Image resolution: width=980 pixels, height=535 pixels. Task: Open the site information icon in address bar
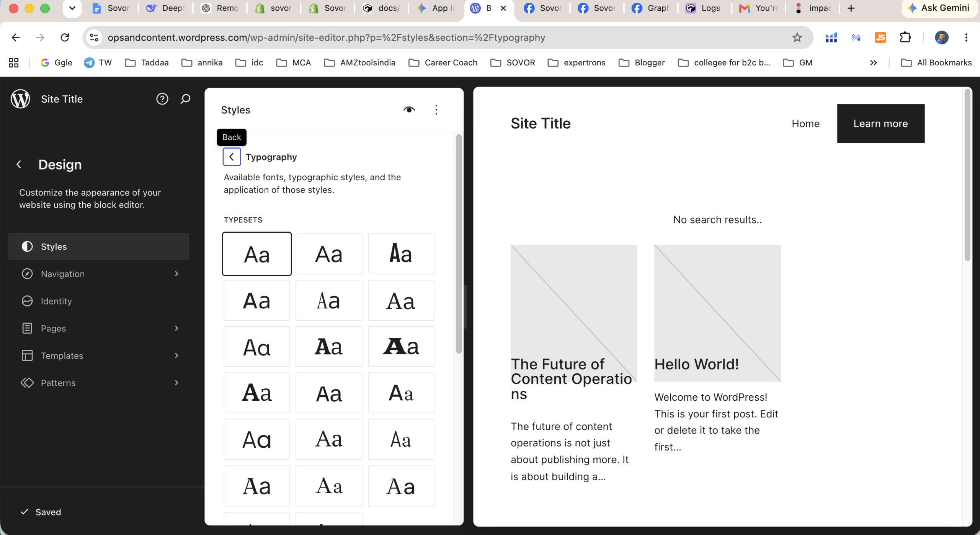94,38
